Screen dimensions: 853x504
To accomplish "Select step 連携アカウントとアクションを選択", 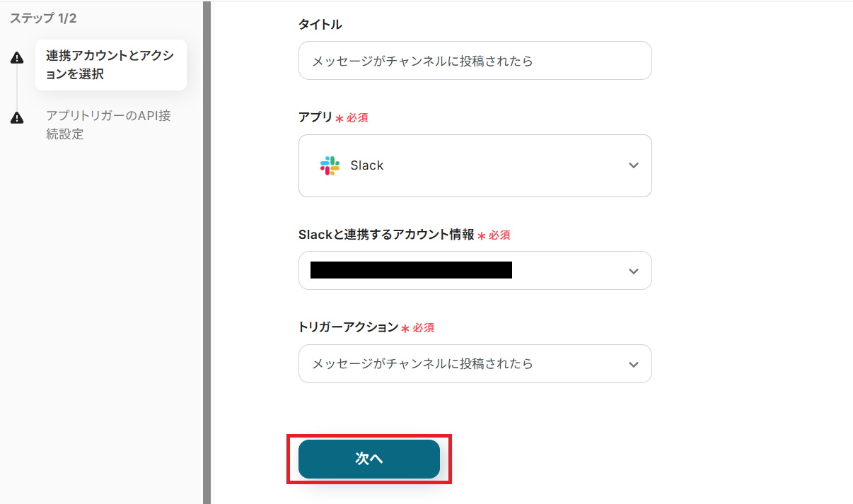I will point(110,65).
